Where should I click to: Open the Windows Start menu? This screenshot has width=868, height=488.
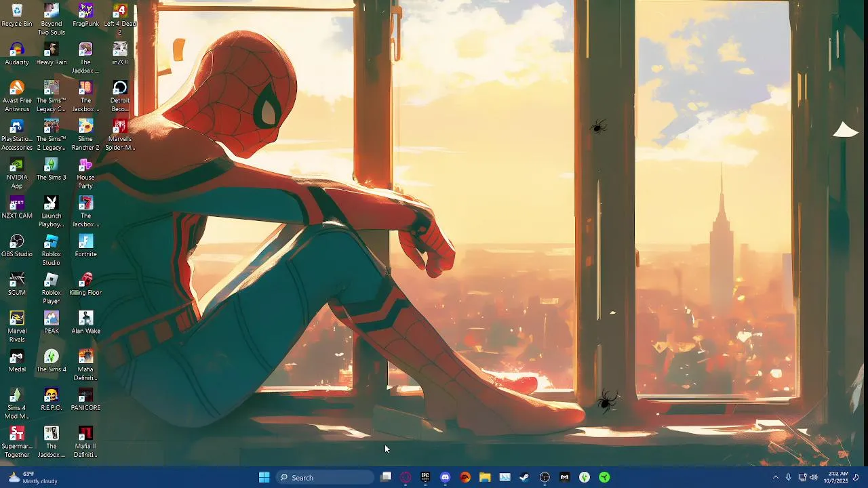[264, 477]
